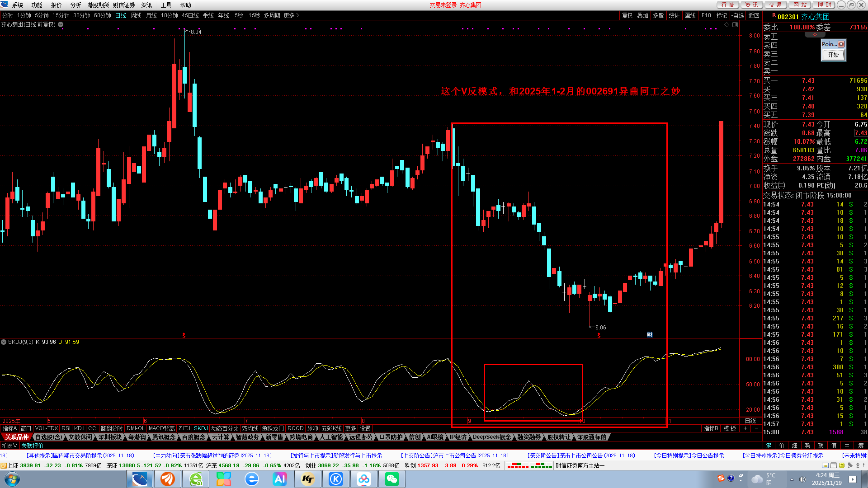The image size is (868, 488).
Task: Switch to MACD背离 indicator tab
Action: pyautogui.click(x=161, y=428)
